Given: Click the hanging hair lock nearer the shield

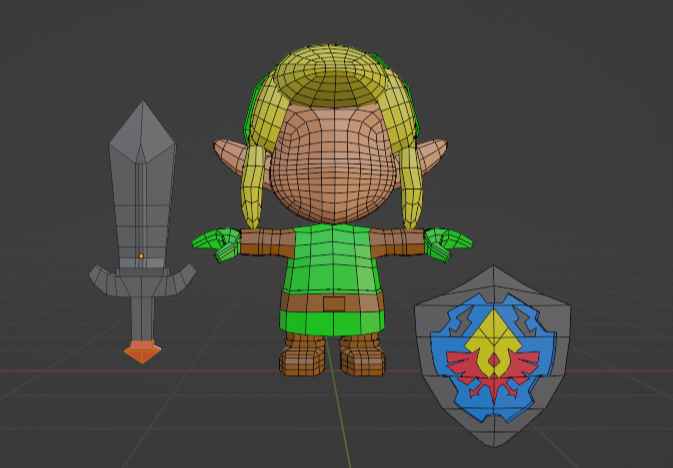Looking at the screenshot, I should point(411,187).
